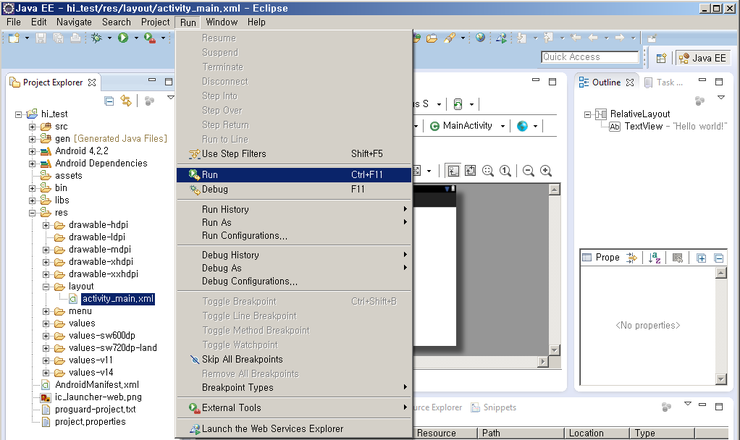Screen dimensions: 740x440
Task: Switch to the Task tab
Action: point(664,82)
